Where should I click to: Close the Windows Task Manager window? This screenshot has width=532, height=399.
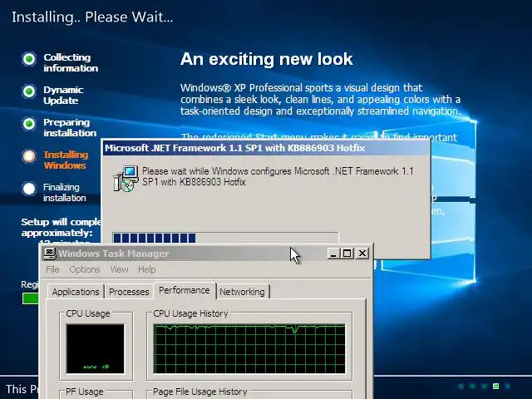pyautogui.click(x=362, y=254)
